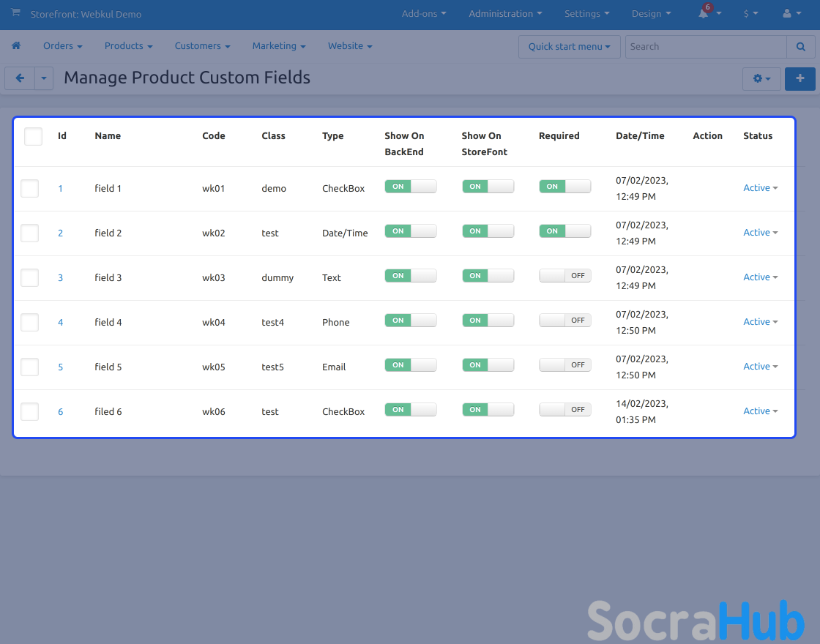
Task: Open custom field Id 1 link
Action: click(61, 189)
